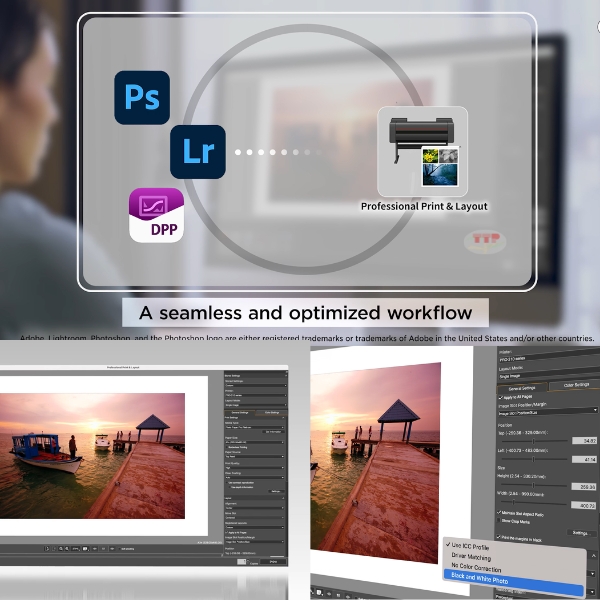Viewport: 600px width, 600px height.
Task: Click the Professional Print & Layout printer icon
Action: tap(423, 151)
